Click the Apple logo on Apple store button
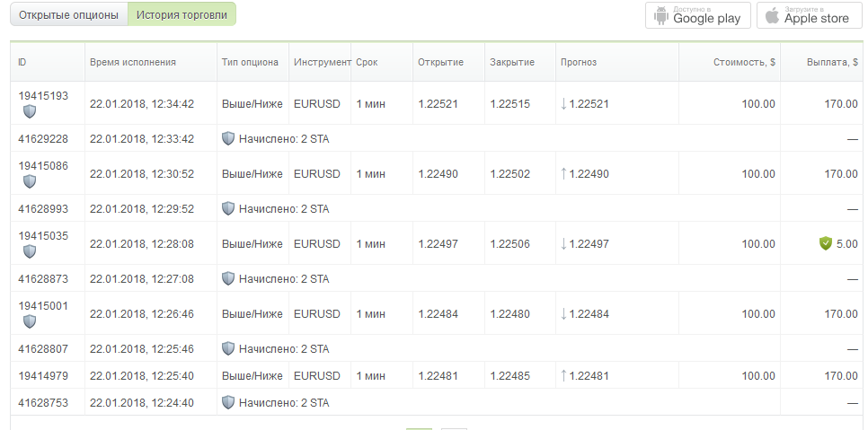Screen dimensions: 868x430 coord(772,15)
